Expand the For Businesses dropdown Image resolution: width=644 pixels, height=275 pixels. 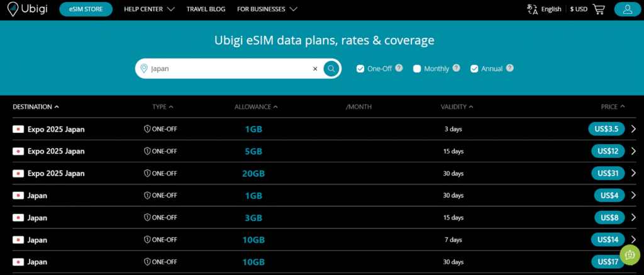(267, 9)
